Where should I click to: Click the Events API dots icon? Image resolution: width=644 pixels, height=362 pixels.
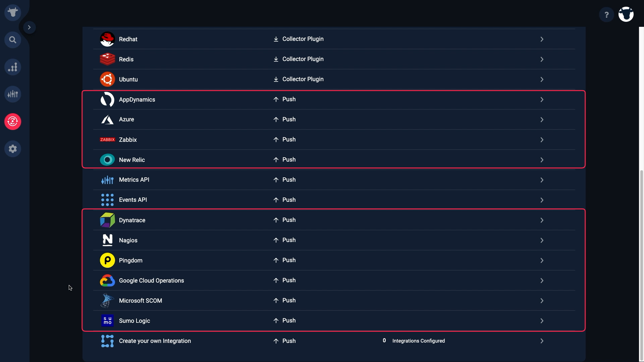(107, 200)
